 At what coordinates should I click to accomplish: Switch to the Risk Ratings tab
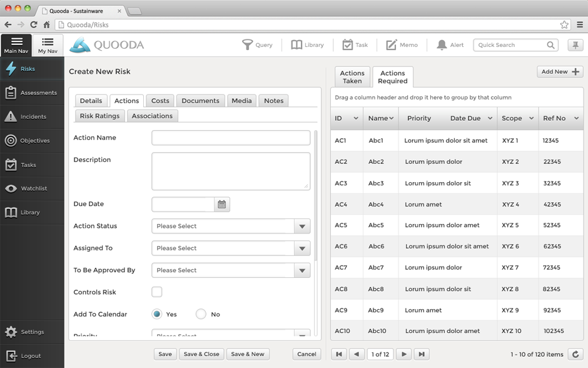coord(99,116)
